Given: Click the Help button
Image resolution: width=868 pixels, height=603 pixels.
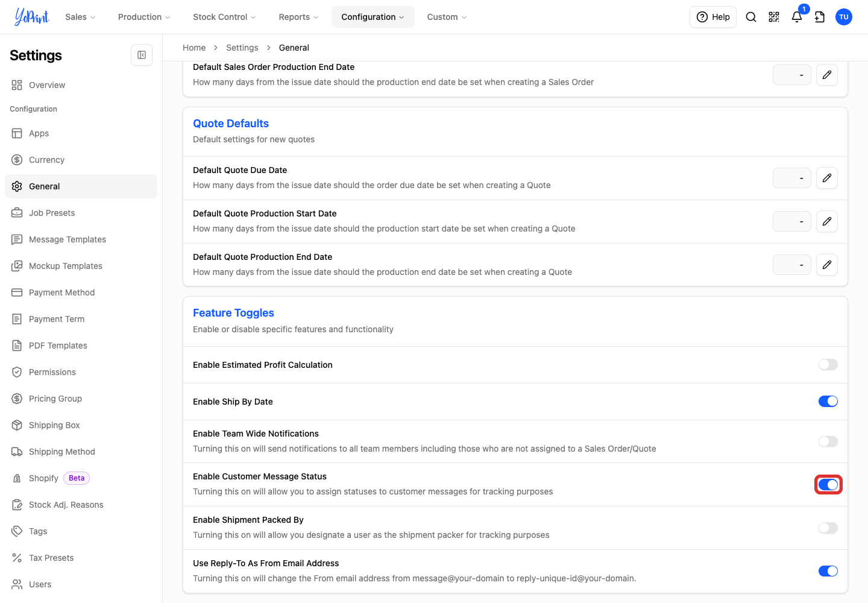Looking at the screenshot, I should click(x=713, y=17).
